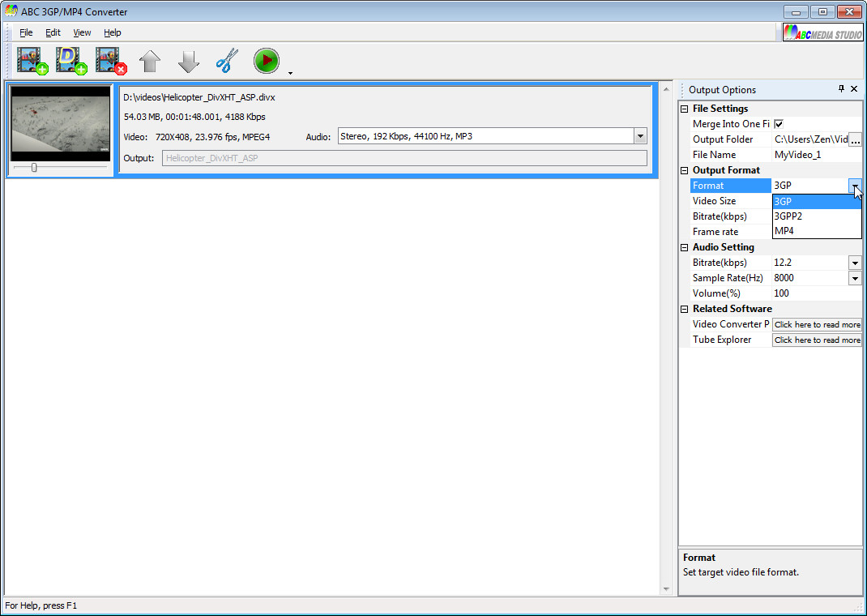The height and width of the screenshot is (616, 867).
Task: Remove the selected video with the red X icon
Action: pos(110,61)
